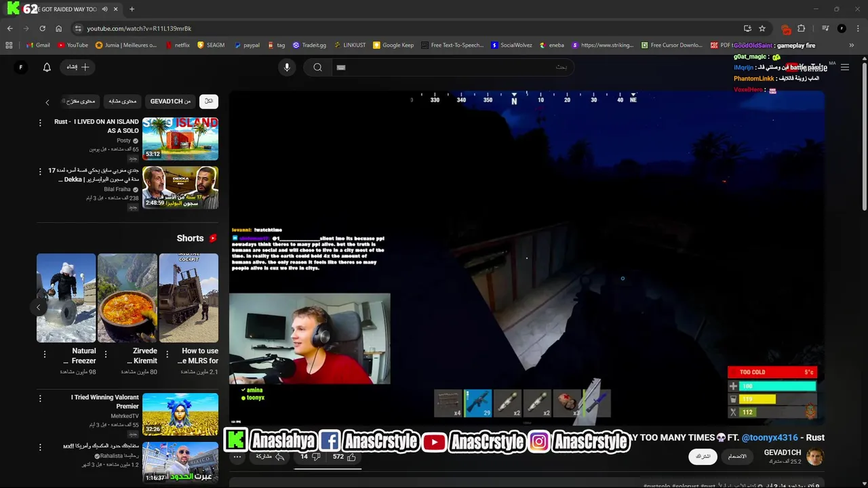Open YouTube account avatar menu
Viewport: 868px width, 488px height.
tap(20, 67)
